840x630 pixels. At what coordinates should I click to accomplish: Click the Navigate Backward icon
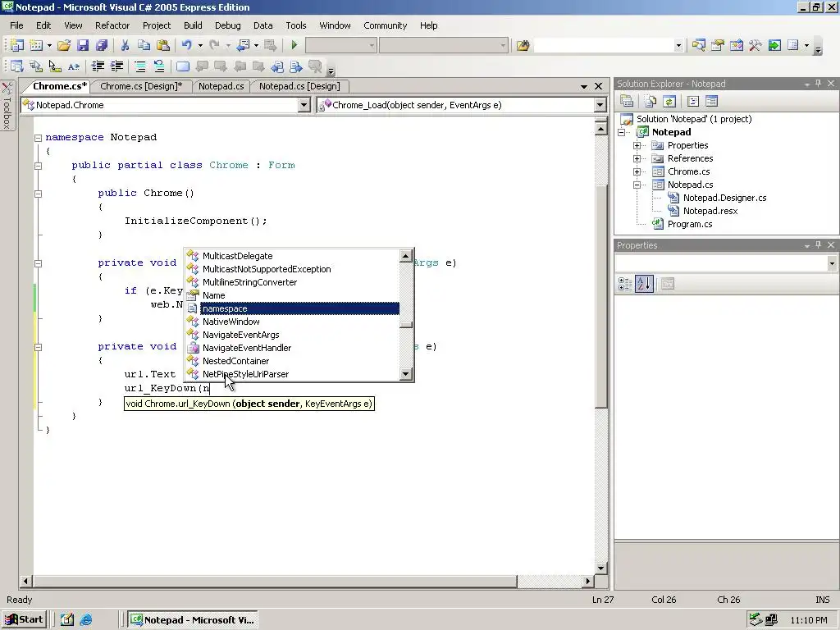pos(243,46)
